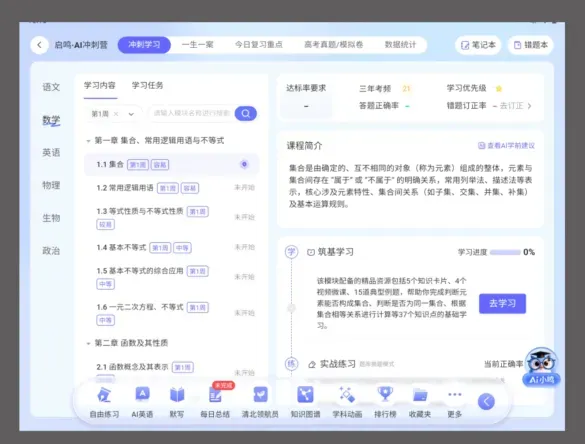
Task: Open 学科动画 from the bottom dock
Action: pos(347,403)
